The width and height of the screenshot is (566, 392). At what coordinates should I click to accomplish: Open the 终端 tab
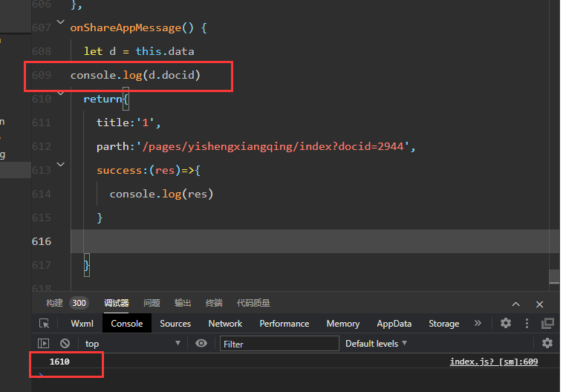click(214, 303)
